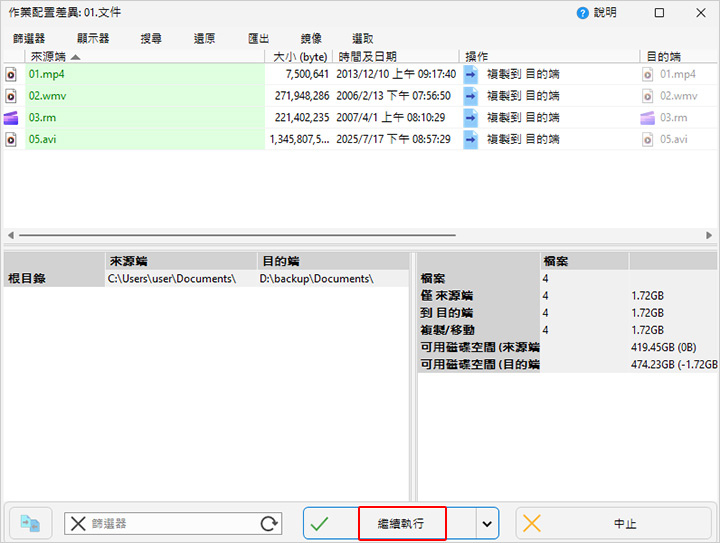Sort by 時間及日期 column header
The width and height of the screenshot is (720, 543).
pos(396,56)
